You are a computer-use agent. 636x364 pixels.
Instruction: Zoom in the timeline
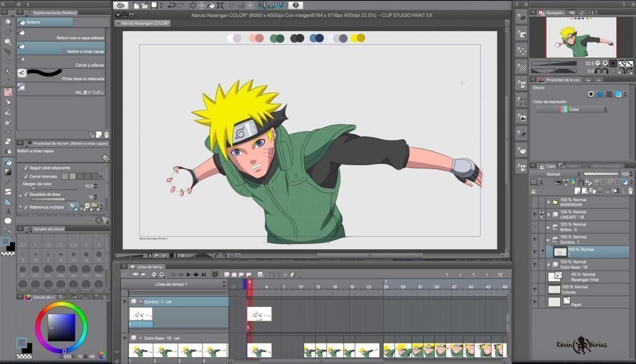point(161,275)
